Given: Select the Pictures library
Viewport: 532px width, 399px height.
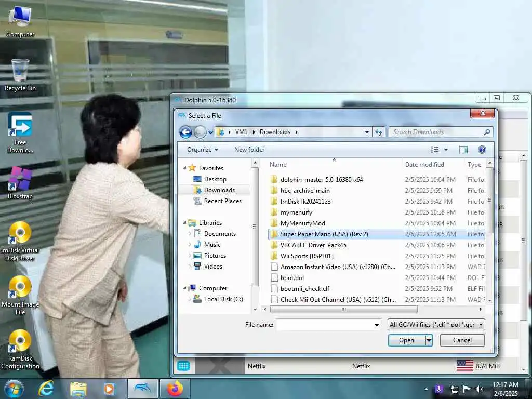Looking at the screenshot, I should point(215,256).
